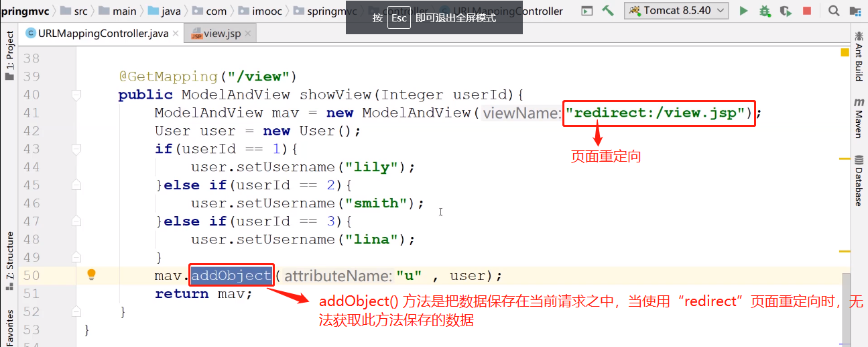
Task: Run with coverage using the shield icon
Action: coord(786,11)
